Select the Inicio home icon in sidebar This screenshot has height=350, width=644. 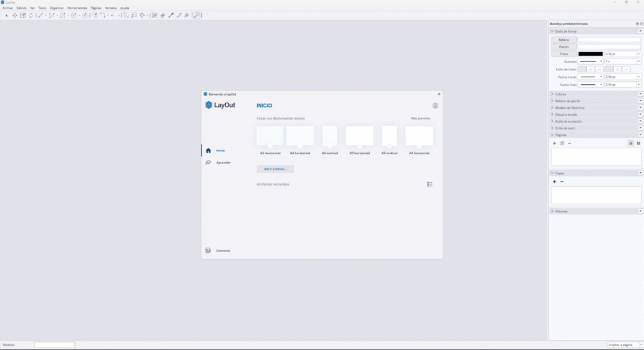[x=209, y=151]
